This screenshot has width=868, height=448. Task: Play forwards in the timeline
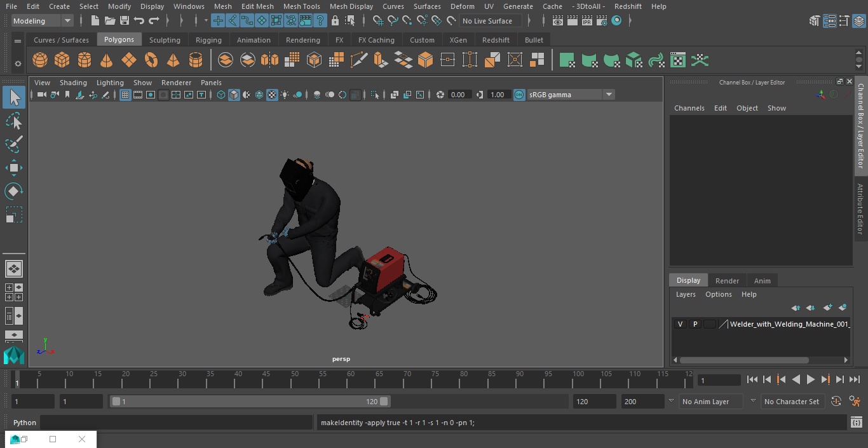click(x=811, y=379)
